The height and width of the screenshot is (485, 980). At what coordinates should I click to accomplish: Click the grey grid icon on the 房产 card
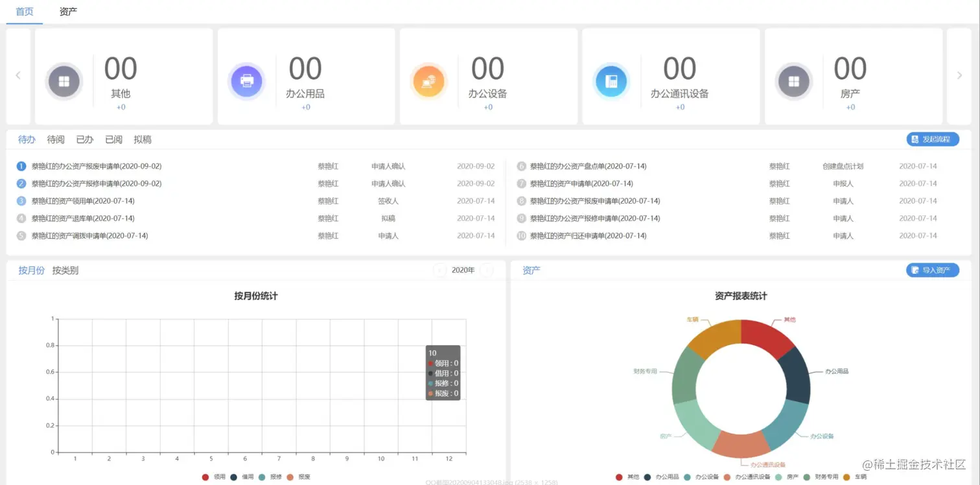click(794, 82)
